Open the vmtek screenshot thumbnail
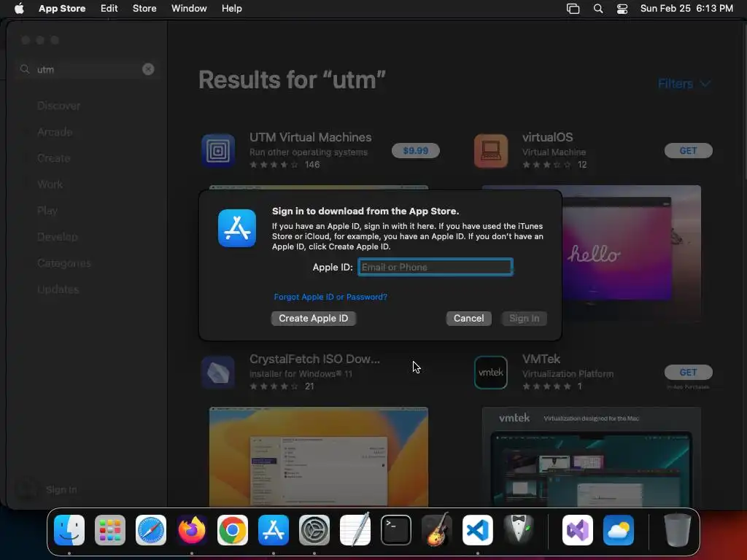 coord(591,456)
